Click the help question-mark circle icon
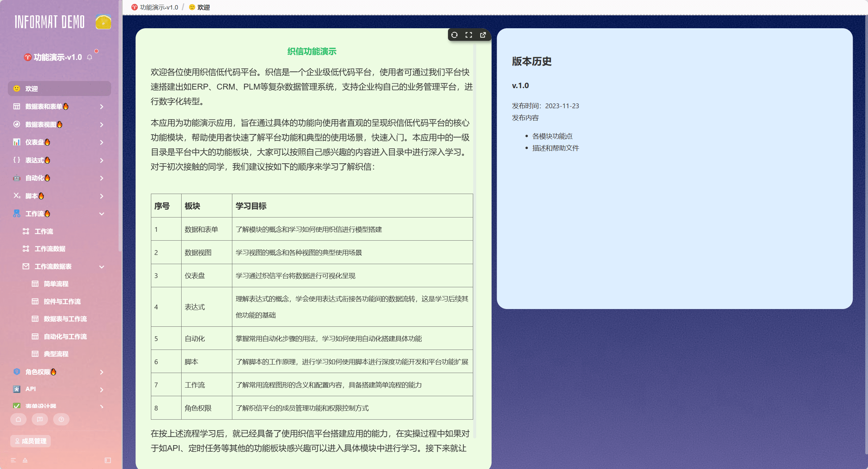The width and height of the screenshot is (868, 469). point(61,419)
